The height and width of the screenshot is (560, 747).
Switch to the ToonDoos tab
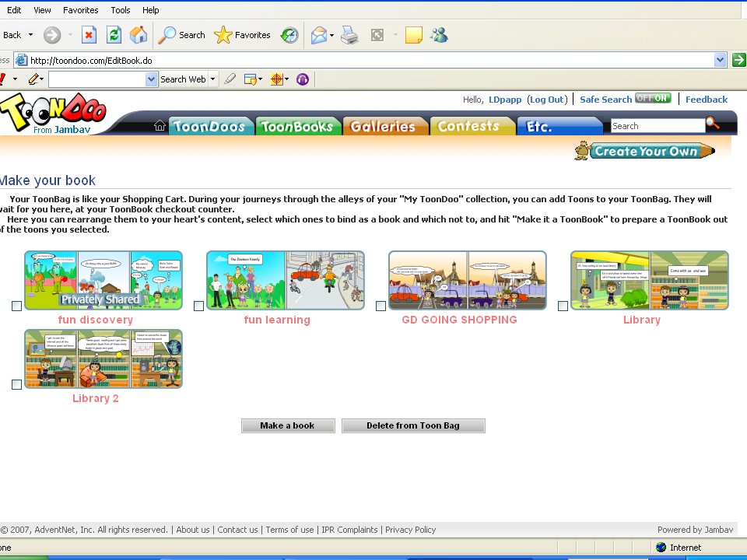coord(211,126)
